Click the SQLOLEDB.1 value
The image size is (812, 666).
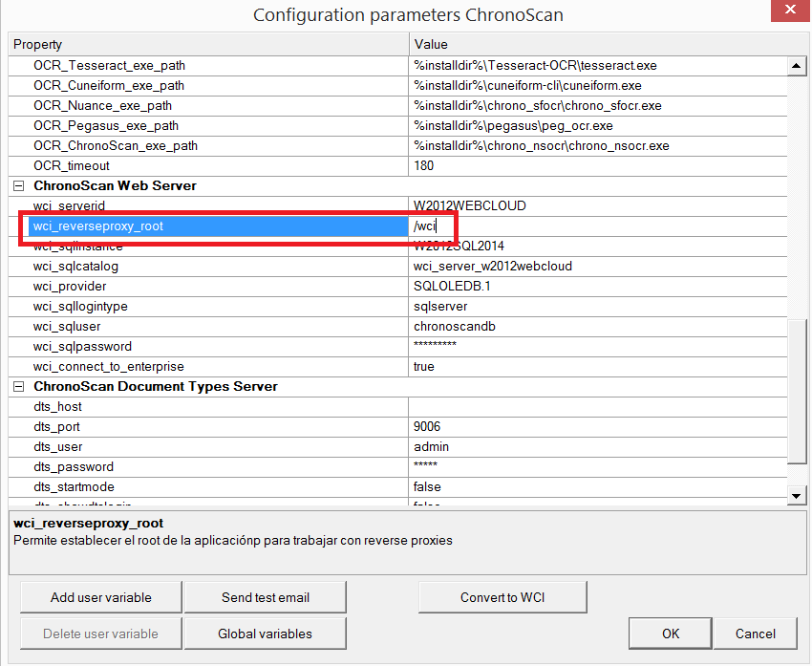click(452, 287)
